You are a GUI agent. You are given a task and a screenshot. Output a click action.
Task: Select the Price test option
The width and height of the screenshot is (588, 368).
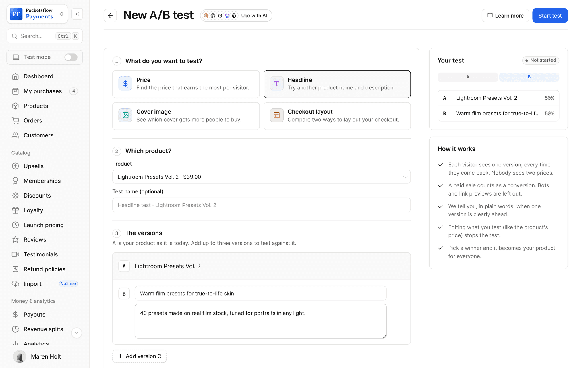(x=186, y=84)
